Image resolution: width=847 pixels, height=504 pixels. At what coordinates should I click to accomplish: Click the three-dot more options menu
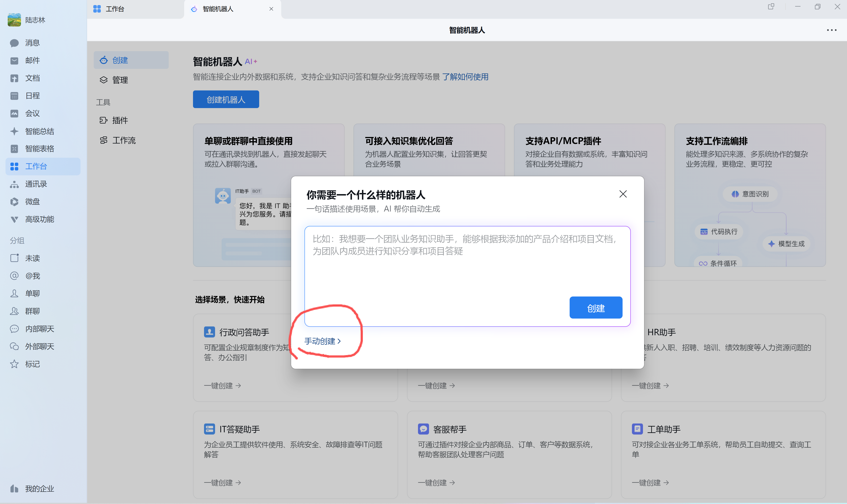[x=832, y=30]
